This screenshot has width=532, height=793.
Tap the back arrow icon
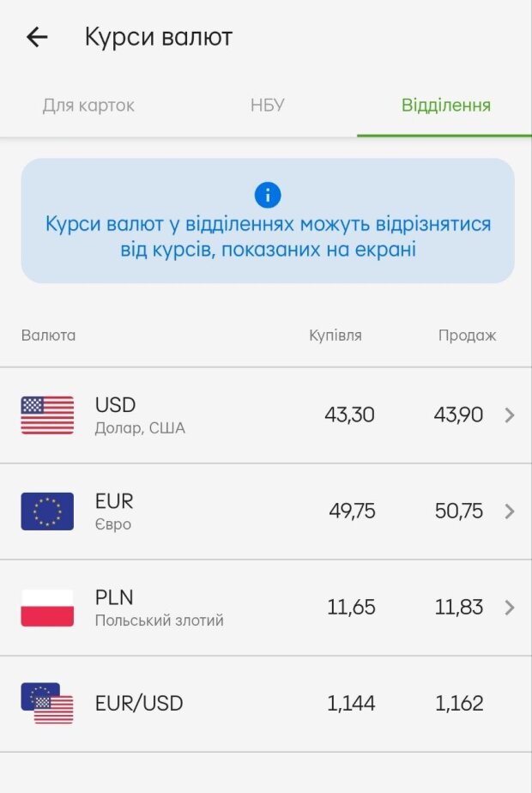pyautogui.click(x=37, y=37)
